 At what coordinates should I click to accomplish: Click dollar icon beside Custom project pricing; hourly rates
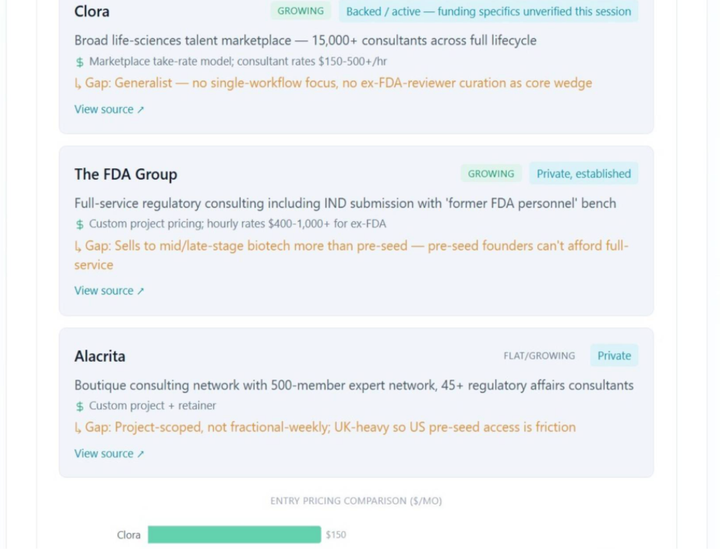pyautogui.click(x=79, y=224)
